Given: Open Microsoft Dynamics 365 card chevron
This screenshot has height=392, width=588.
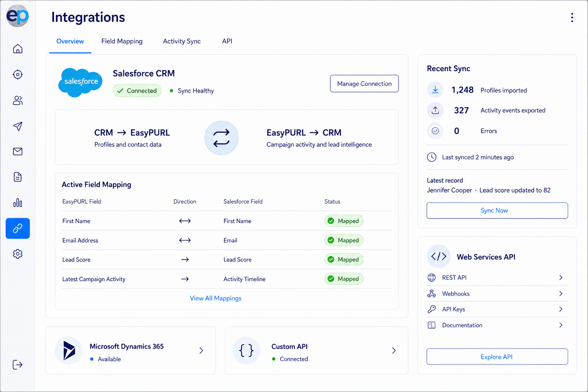Looking at the screenshot, I should [201, 350].
